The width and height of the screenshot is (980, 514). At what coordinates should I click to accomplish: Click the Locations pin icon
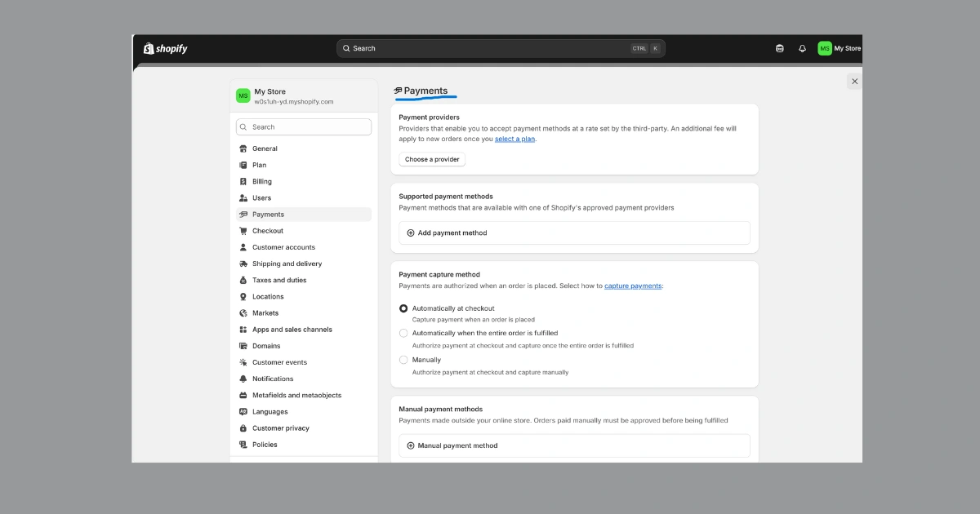coord(243,297)
